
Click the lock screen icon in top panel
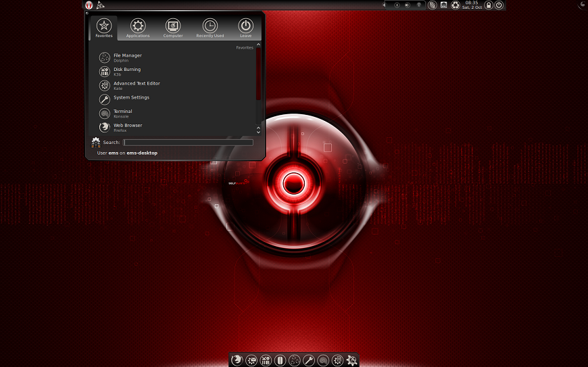(489, 5)
